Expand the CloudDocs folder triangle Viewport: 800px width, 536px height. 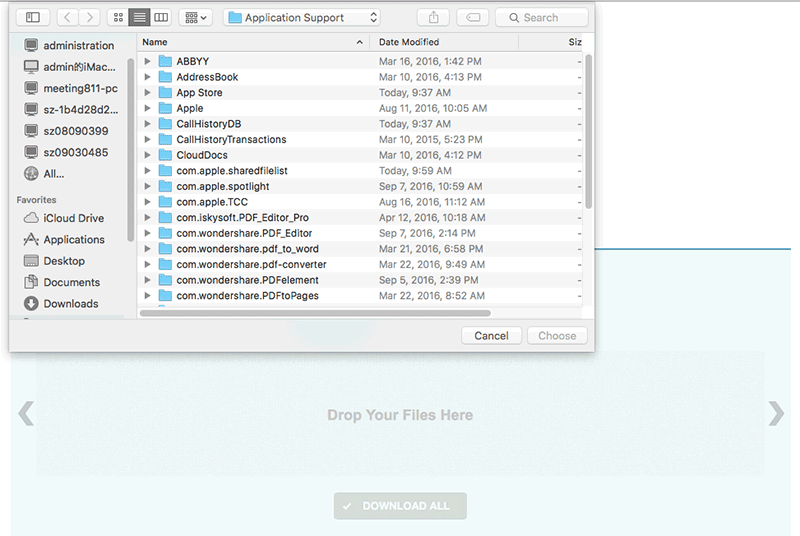pos(147,155)
